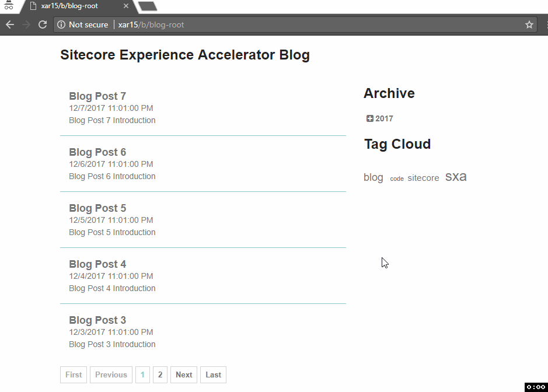Viewport: 548px width, 392px height.
Task: Open a new browser tab
Action: (x=148, y=6)
